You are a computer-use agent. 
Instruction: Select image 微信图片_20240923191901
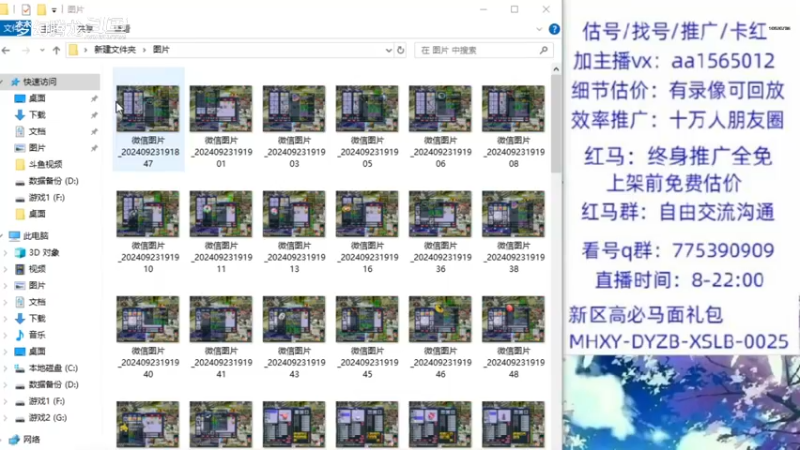pyautogui.click(x=221, y=126)
